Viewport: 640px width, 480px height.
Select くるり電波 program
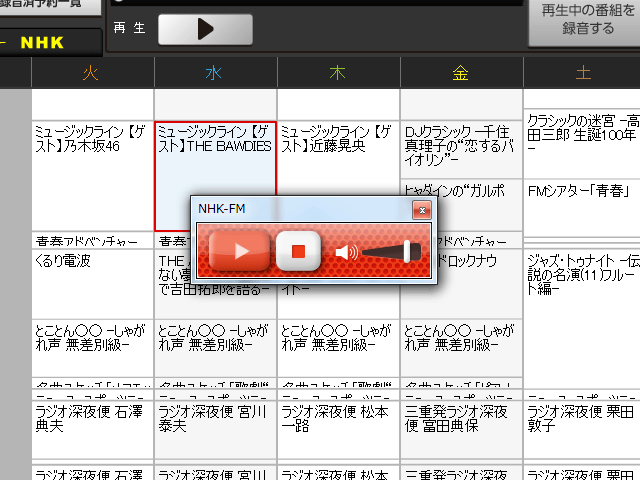point(93,284)
